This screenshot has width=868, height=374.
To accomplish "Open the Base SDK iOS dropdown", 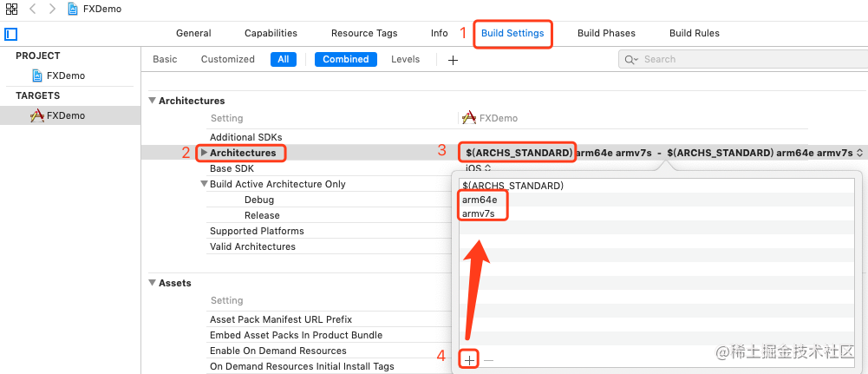I will coord(479,167).
